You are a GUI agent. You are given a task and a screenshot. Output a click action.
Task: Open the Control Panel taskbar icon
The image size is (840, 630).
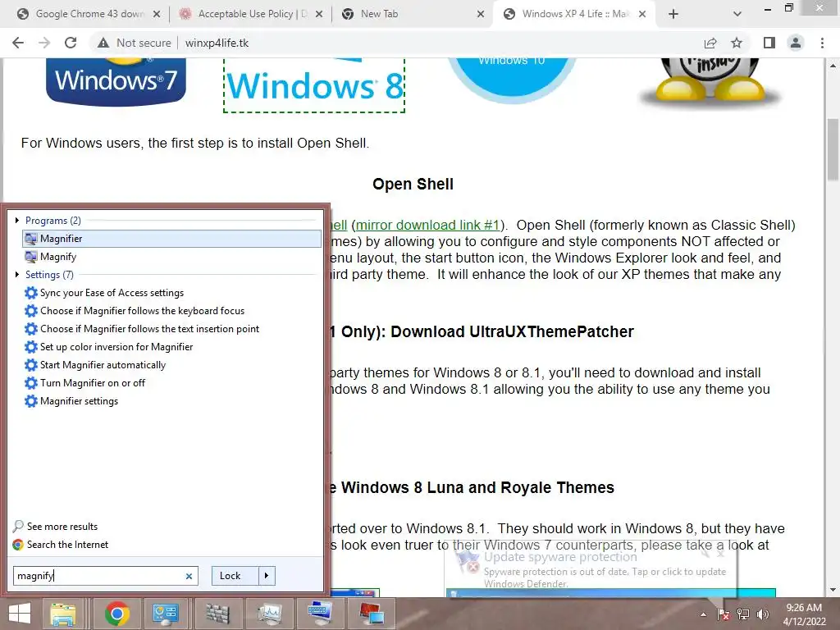(x=166, y=614)
